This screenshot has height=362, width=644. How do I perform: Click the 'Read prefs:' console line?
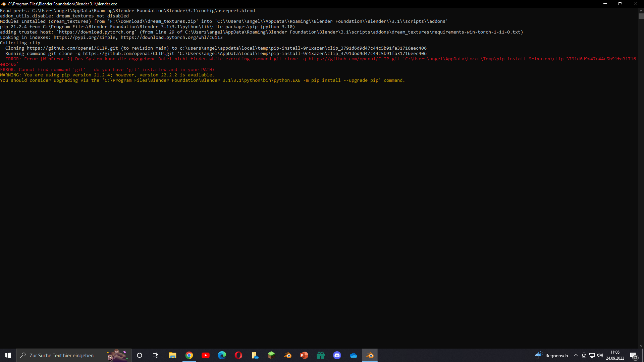(x=127, y=11)
